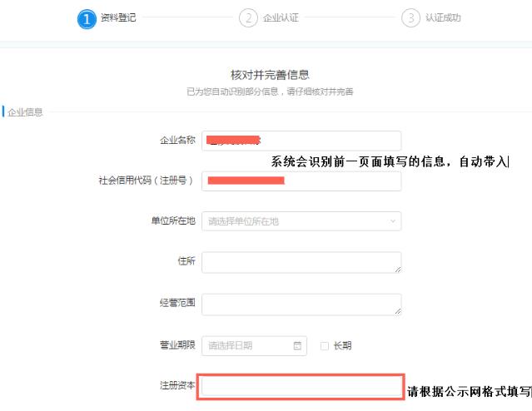Click the resize handle of 经营范围 textarea
The height and width of the screenshot is (411, 532).
click(x=397, y=310)
